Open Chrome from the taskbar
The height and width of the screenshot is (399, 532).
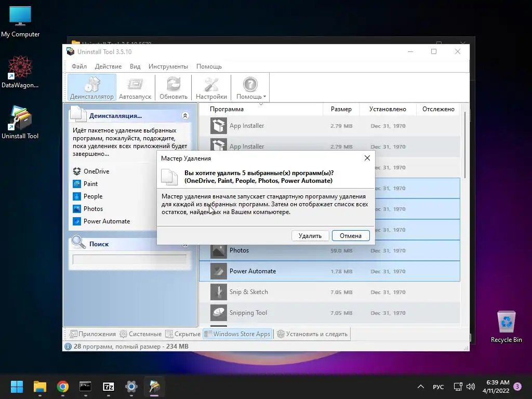[63, 387]
